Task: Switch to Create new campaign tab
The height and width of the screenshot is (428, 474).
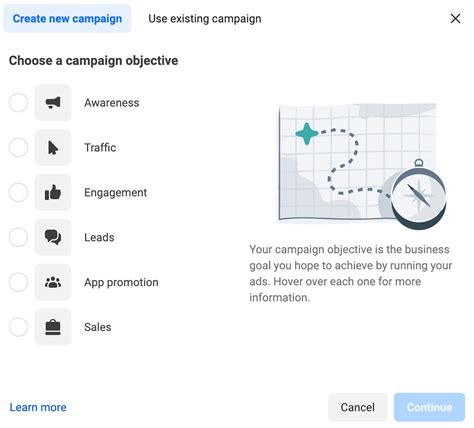Action: 67,19
